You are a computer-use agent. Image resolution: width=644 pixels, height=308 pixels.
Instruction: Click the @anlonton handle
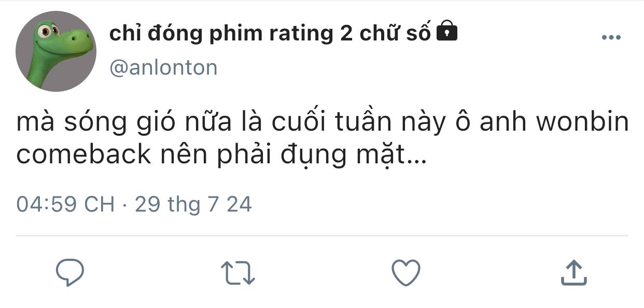[163, 68]
